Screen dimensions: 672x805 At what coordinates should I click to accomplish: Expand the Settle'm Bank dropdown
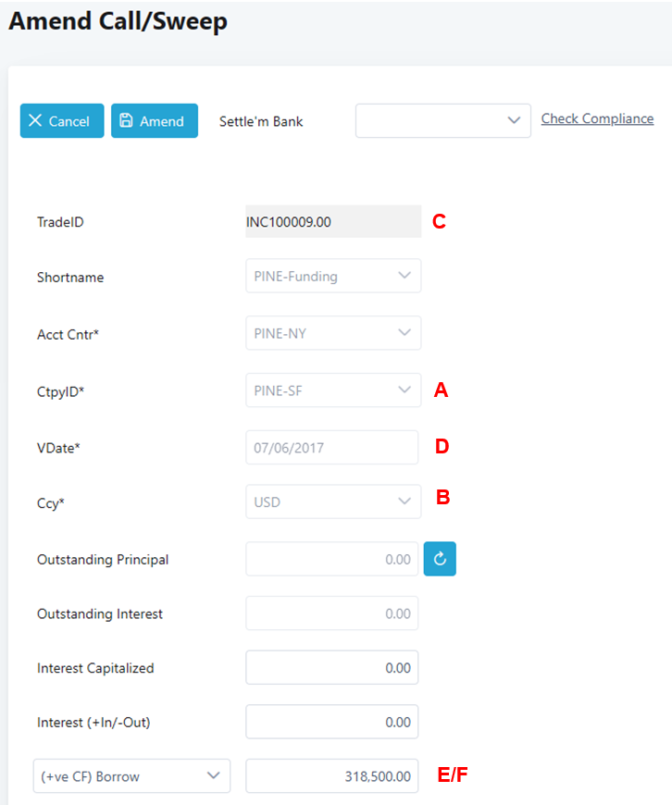coord(442,121)
